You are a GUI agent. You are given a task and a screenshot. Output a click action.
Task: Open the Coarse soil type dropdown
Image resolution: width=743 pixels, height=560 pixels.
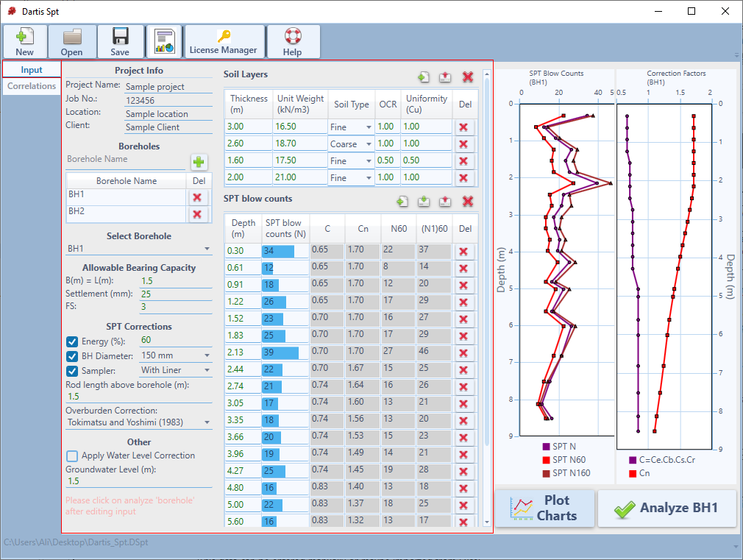coord(351,144)
